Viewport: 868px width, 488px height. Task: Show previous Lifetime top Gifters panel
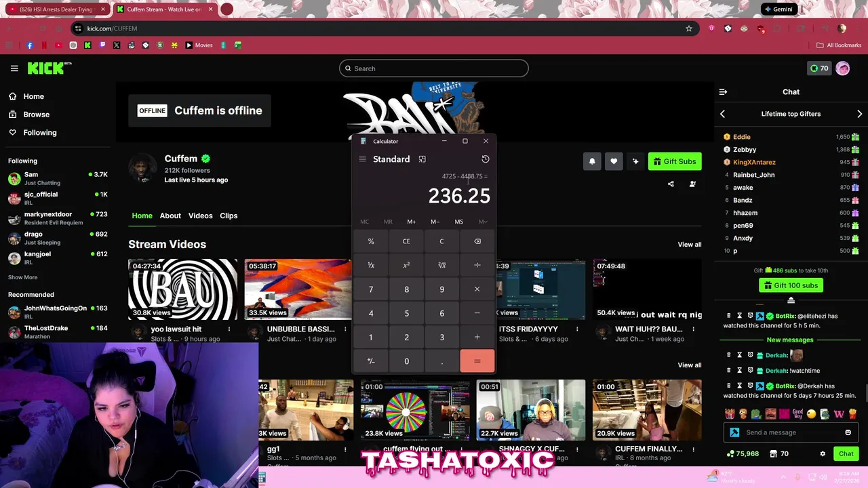[x=722, y=114]
